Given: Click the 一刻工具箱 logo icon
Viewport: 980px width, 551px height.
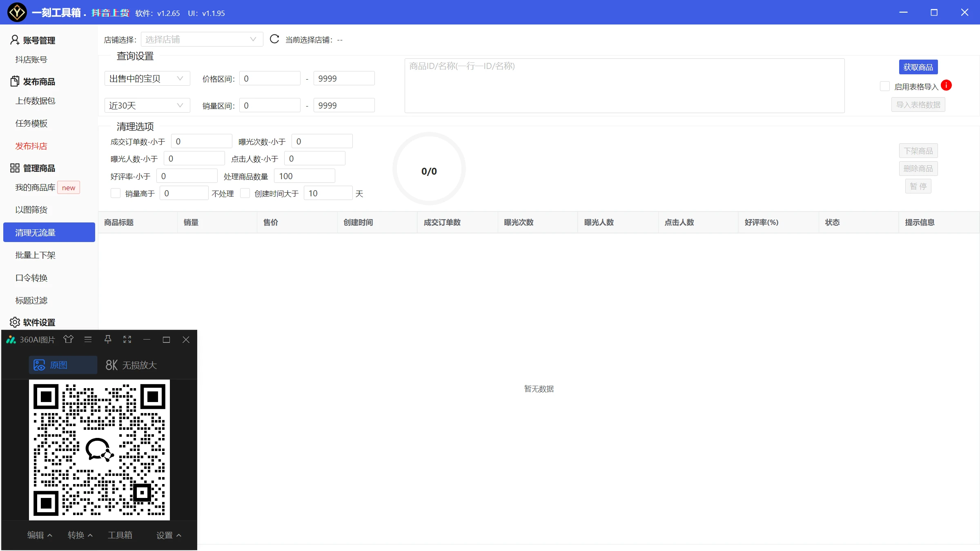Looking at the screenshot, I should [x=17, y=12].
